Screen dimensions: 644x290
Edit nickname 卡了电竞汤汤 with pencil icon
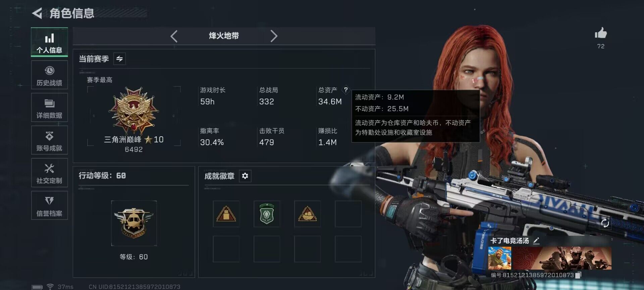coord(536,241)
